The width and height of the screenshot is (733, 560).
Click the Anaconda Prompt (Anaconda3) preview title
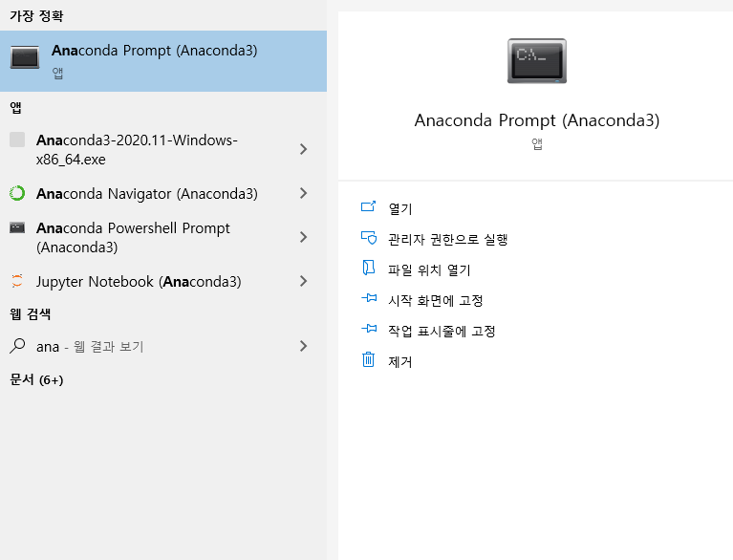(x=537, y=120)
